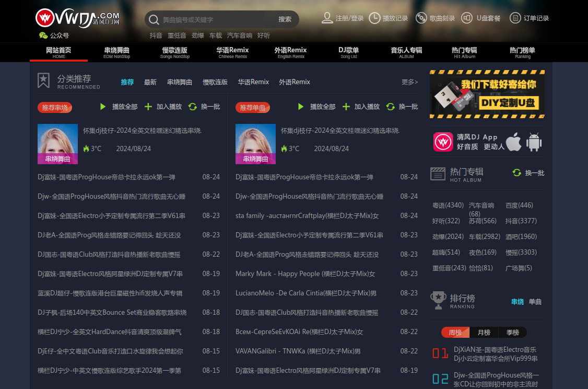Switch ranking to 季榜
Screen dimensions: 588x389
point(512,333)
